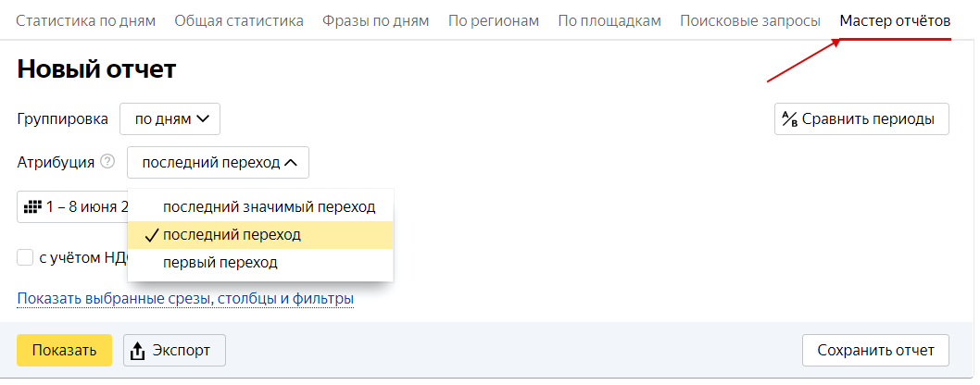980x385 pixels.
Task: Click the Группировка label
Action: [62, 119]
